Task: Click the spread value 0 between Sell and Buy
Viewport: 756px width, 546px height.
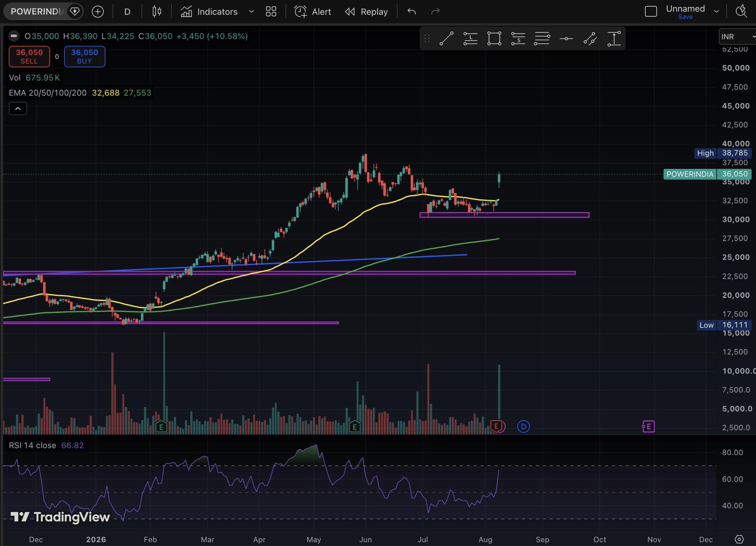Action: (x=57, y=57)
